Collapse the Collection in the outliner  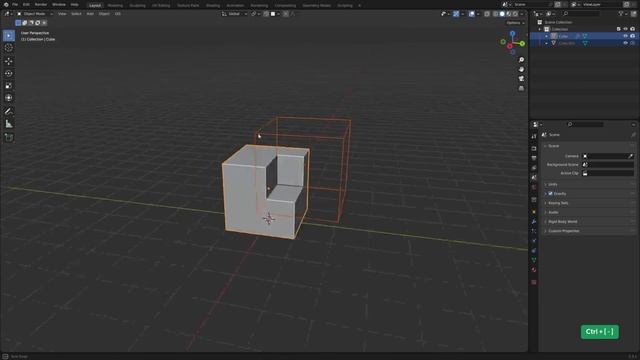[540, 29]
